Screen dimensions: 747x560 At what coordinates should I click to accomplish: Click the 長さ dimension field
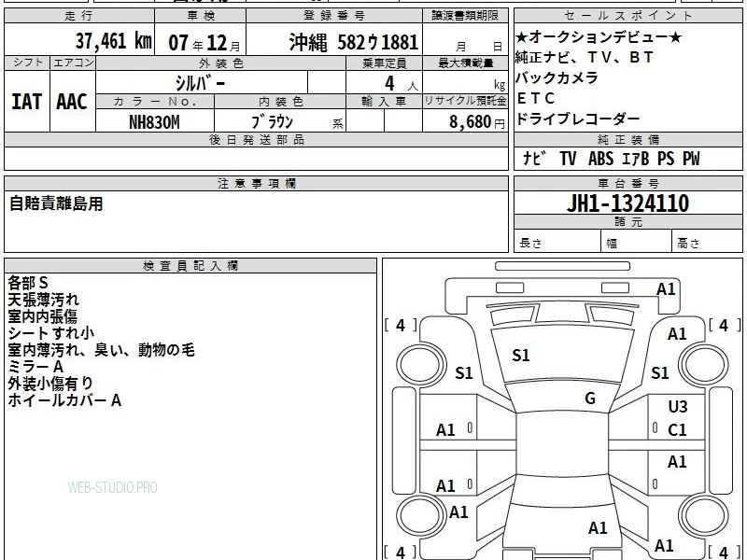[557, 241]
